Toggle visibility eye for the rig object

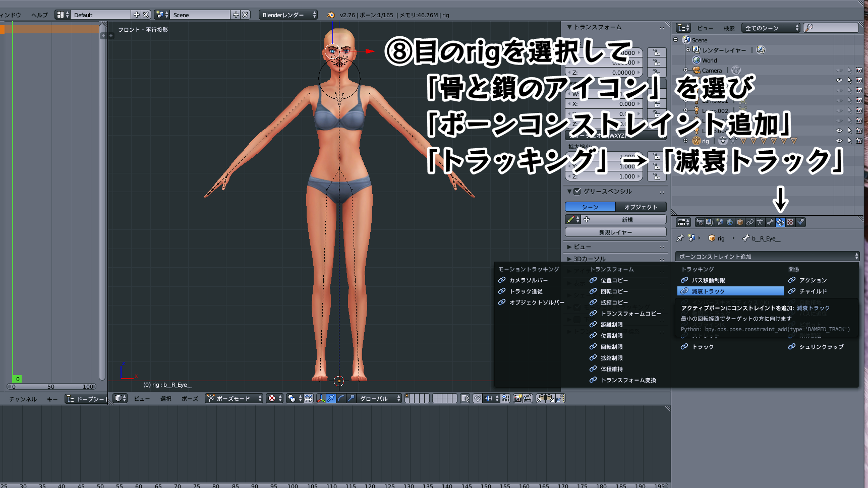(839, 141)
